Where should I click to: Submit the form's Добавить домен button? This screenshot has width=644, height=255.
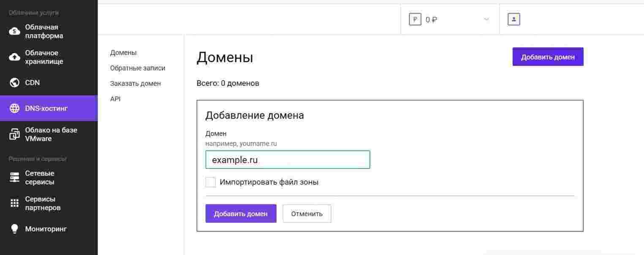(241, 214)
